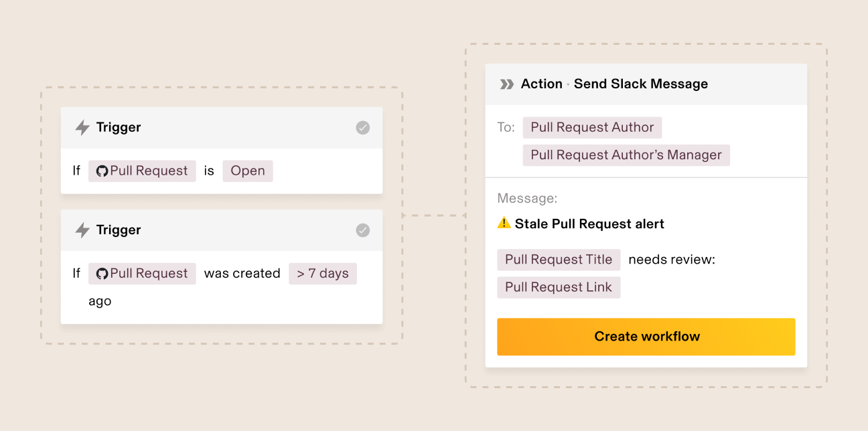Click the lightning bolt on the second Trigger
Image resolution: width=868 pixels, height=431 pixels.
pos(82,230)
